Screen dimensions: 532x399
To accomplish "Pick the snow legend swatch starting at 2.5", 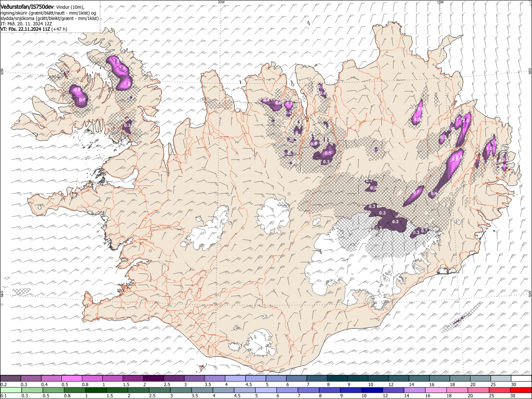I will [174, 379].
